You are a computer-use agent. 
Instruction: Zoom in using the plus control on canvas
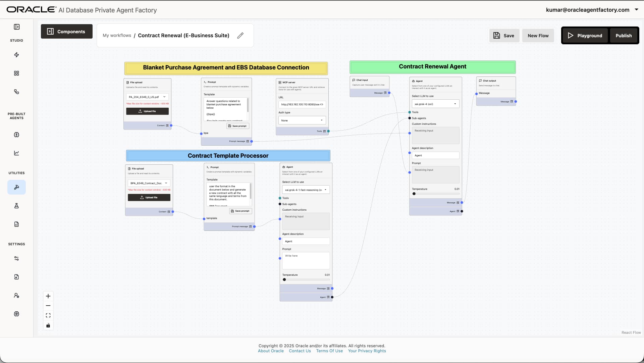[x=48, y=296]
